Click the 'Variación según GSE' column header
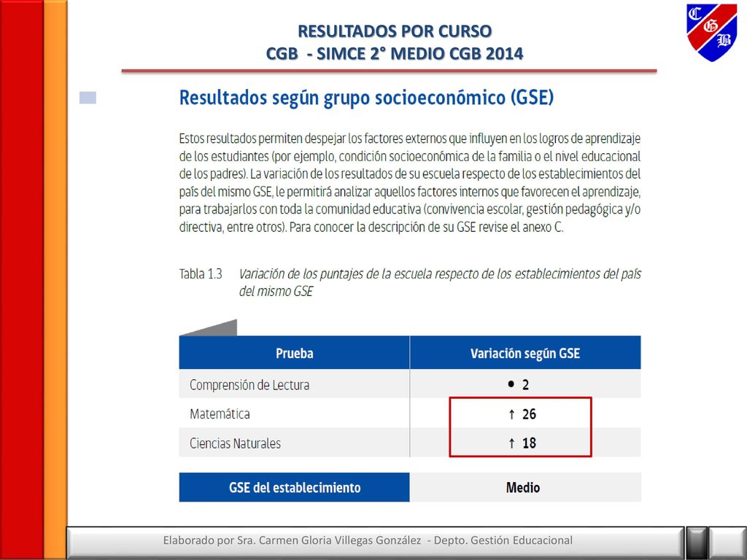Image resolution: width=747 pixels, height=560 pixels. pos(525,353)
